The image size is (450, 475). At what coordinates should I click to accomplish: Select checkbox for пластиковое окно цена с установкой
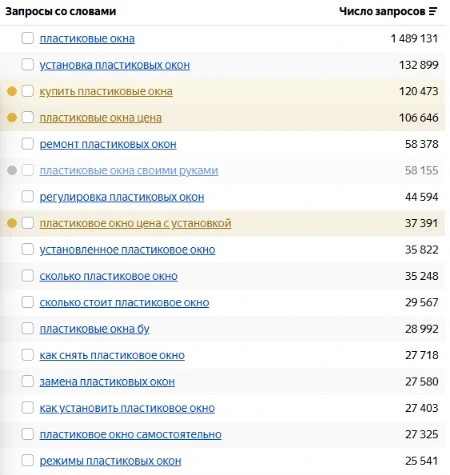pyautogui.click(x=28, y=223)
